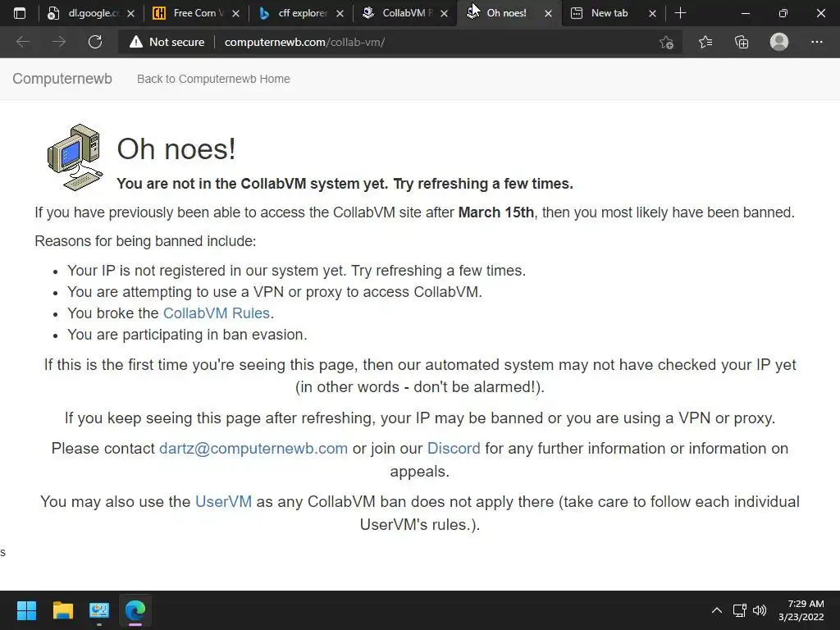Open the Settings and more menu
Image resolution: width=840 pixels, height=630 pixels.
(x=816, y=42)
